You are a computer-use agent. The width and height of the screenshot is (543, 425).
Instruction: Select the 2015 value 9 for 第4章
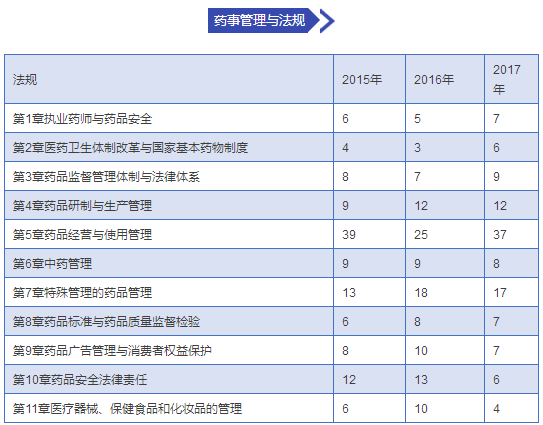pos(345,206)
